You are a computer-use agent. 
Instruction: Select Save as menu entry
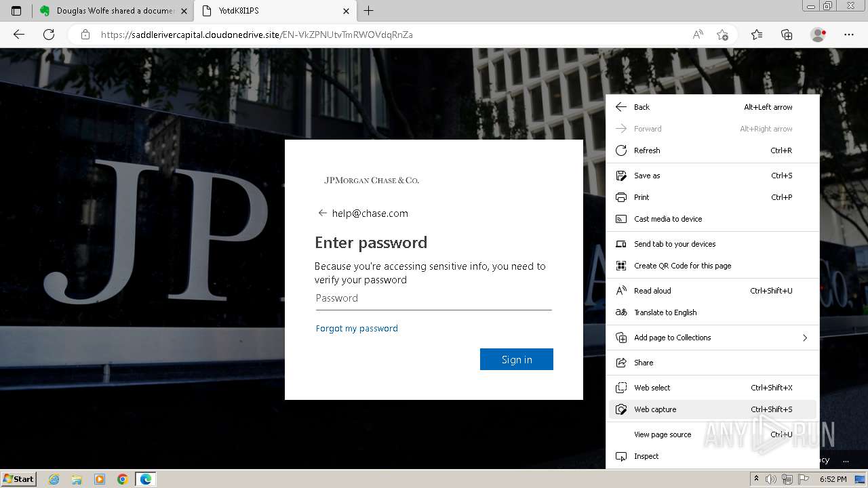tap(712, 176)
